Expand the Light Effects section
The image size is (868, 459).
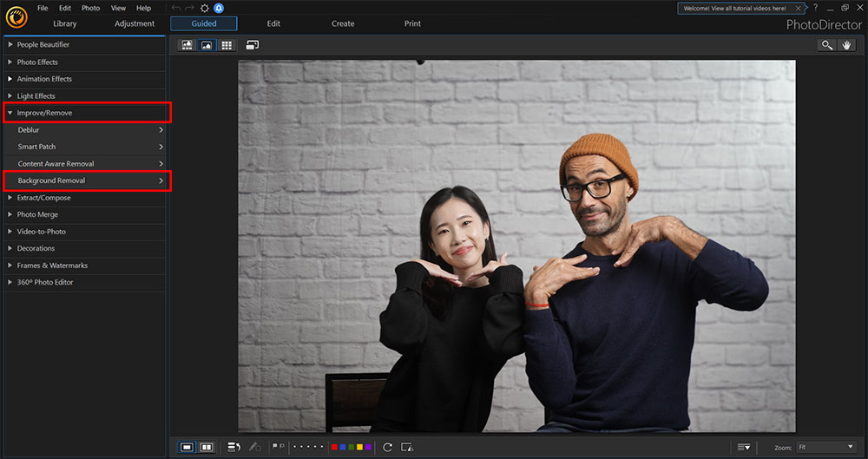[85, 95]
